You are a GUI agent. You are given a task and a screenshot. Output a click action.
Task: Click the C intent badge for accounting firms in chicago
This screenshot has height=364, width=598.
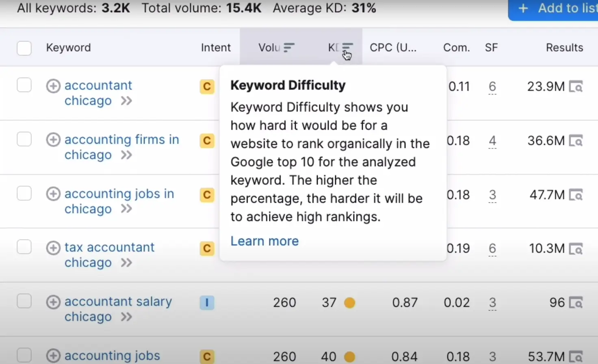coord(207,141)
